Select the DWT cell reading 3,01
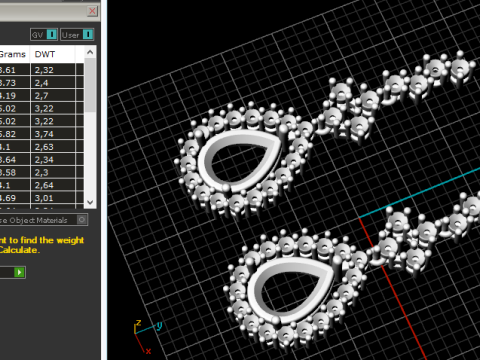Image resolution: width=480 pixels, height=360 pixels. point(53,198)
